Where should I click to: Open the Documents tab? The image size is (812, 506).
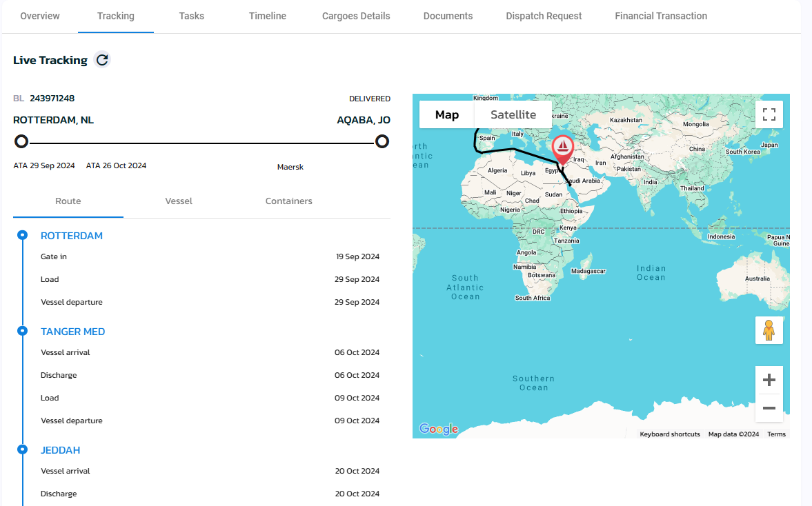(448, 16)
